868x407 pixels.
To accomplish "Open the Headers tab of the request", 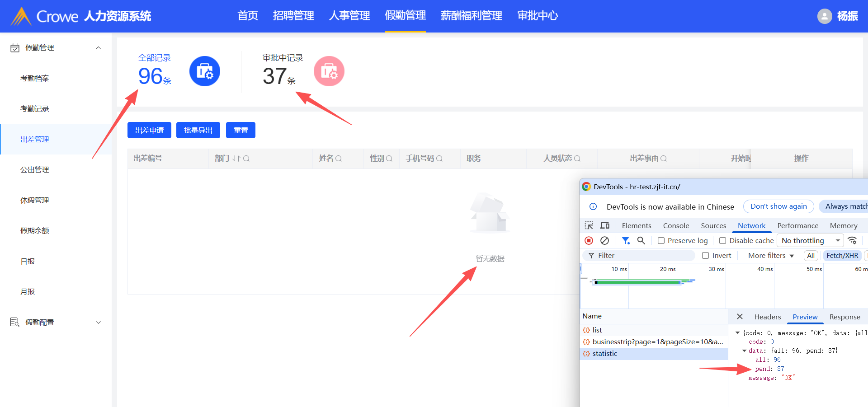I will tap(767, 317).
